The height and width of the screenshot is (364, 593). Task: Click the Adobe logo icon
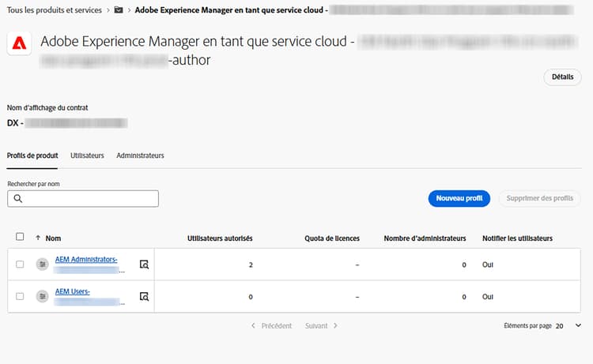tap(19, 43)
